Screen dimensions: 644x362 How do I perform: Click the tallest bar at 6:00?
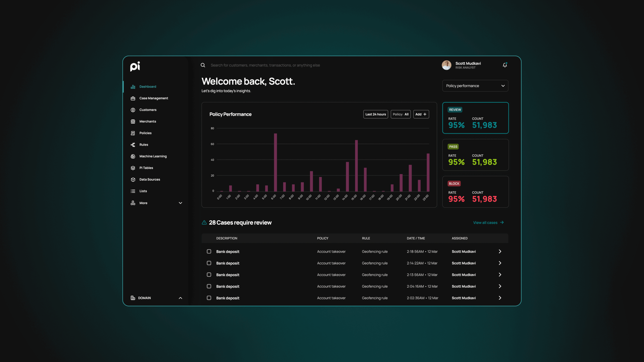(x=275, y=162)
